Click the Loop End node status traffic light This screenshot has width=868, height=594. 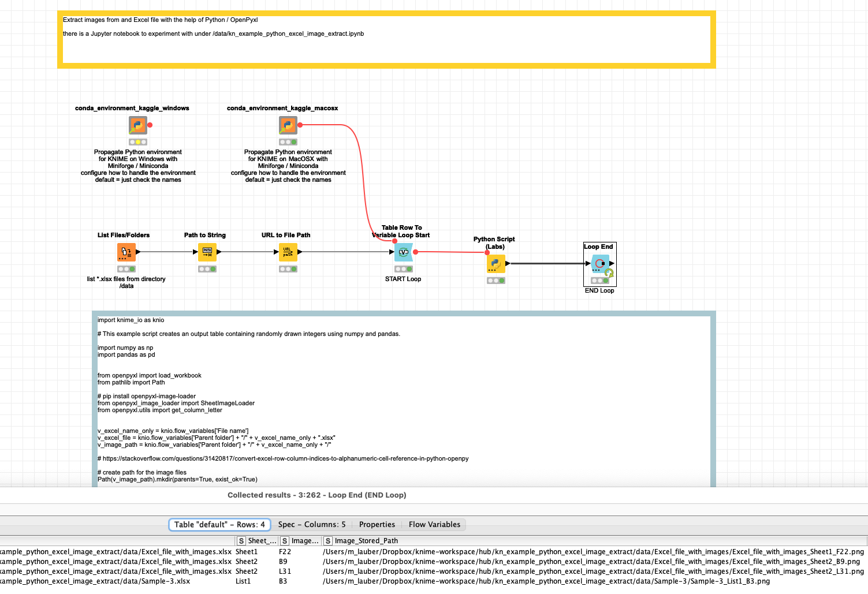[600, 281]
